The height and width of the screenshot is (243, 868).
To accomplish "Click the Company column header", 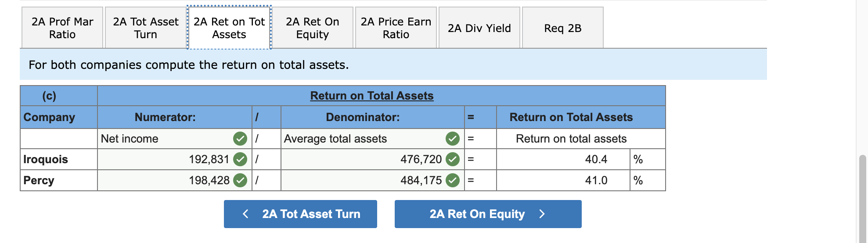I will [x=49, y=117].
